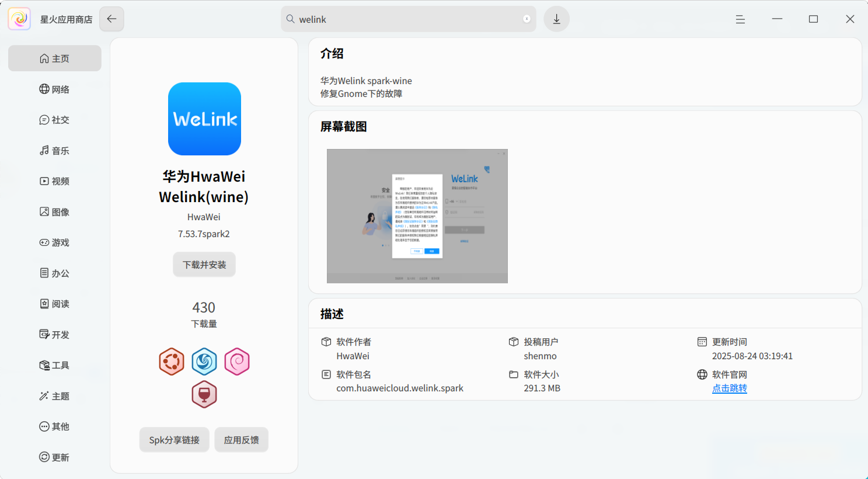Open 应用反馈 app feedback
The width and height of the screenshot is (868, 479).
point(242,440)
